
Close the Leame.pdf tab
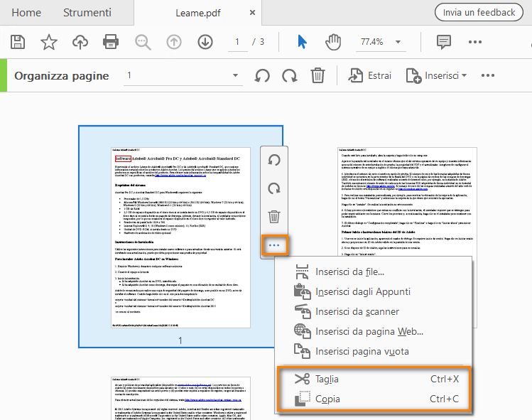pos(252,13)
